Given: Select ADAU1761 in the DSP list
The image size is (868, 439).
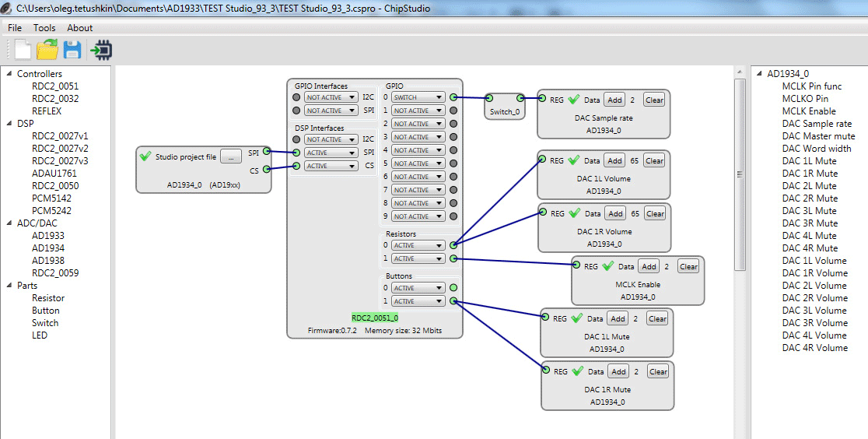Looking at the screenshot, I should point(54,173).
